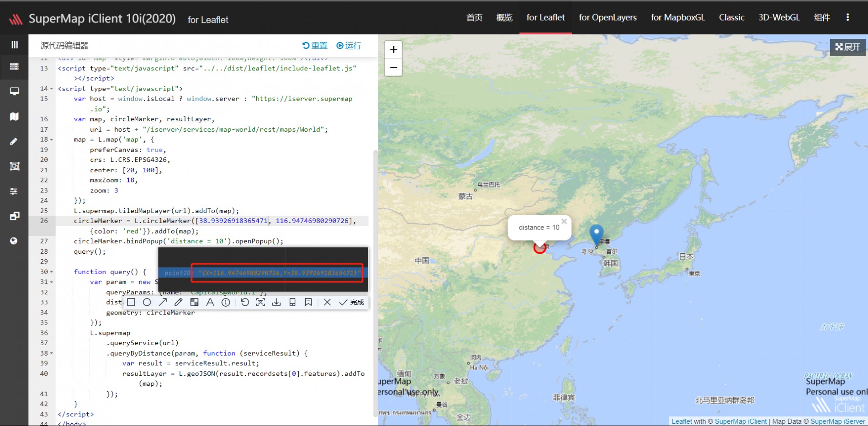Open the vertical dots overflow menu
The height and width of the screenshot is (426, 868).
click(x=847, y=17)
